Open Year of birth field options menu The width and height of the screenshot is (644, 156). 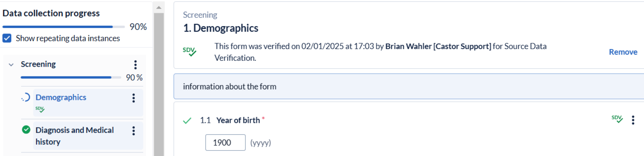coord(633,120)
